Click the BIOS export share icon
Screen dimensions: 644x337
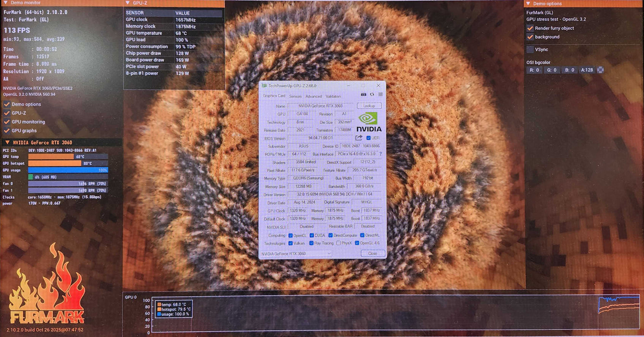359,138
